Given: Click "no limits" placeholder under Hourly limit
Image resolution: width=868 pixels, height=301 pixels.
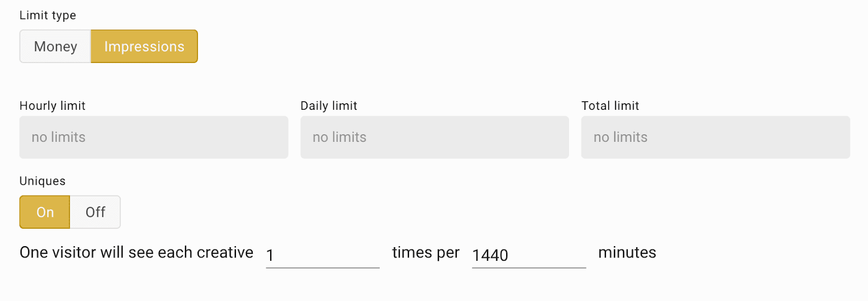Looking at the screenshot, I should point(59,137).
